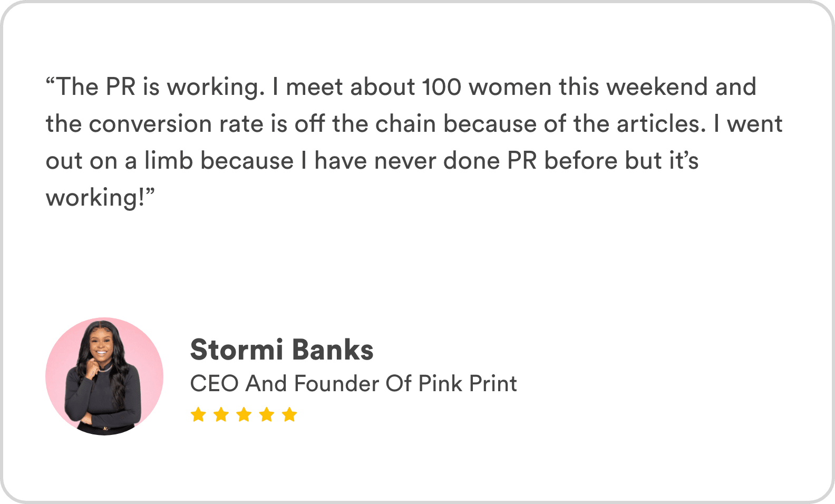Click the first gold rating star
This screenshot has height=504, width=835.
point(198,415)
